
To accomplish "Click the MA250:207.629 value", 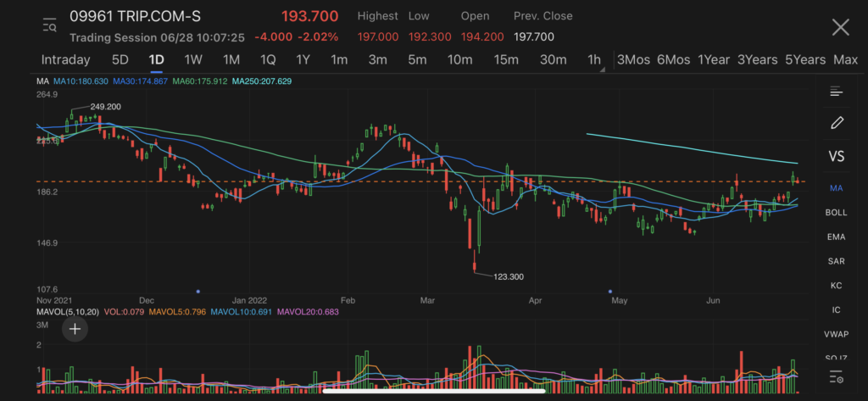I will coord(262,81).
